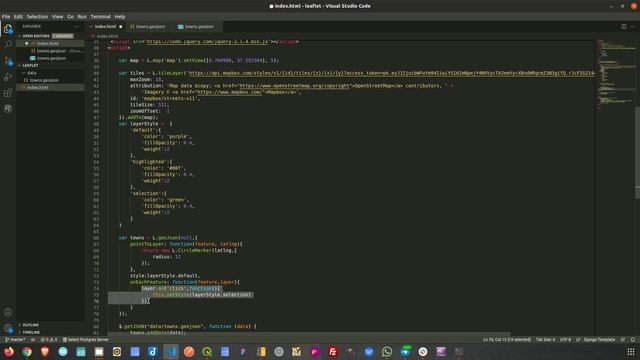The image size is (640, 360).
Task: Open the database tool icon below Extensions
Action: pos(8,109)
